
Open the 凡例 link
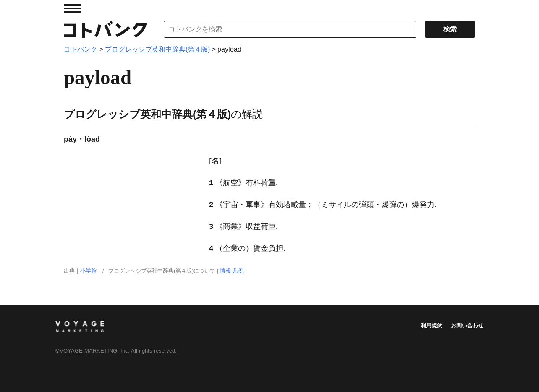click(x=238, y=271)
